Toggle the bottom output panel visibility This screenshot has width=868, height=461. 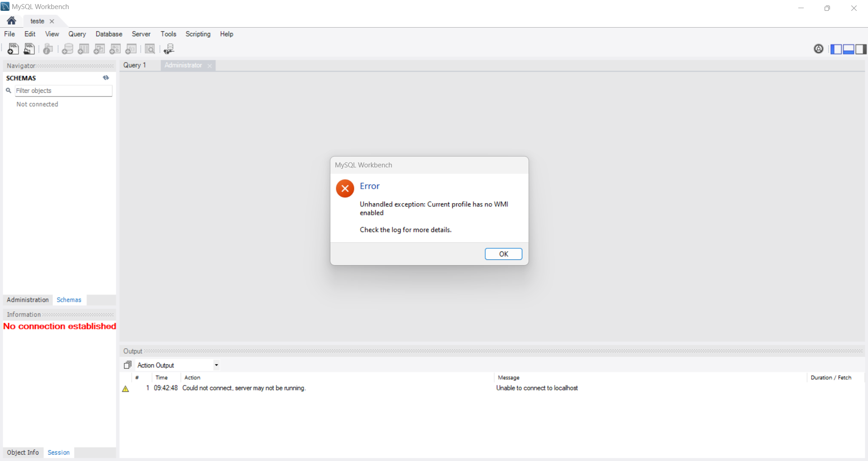click(849, 49)
